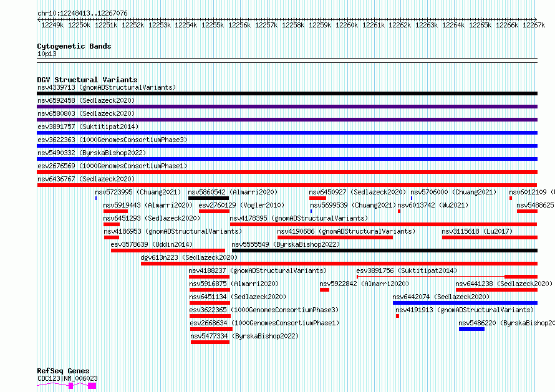This screenshot has height=392, width=555.
Task: Click the blue bar under nsv6442074
Action: pyautogui.click(x=465, y=304)
